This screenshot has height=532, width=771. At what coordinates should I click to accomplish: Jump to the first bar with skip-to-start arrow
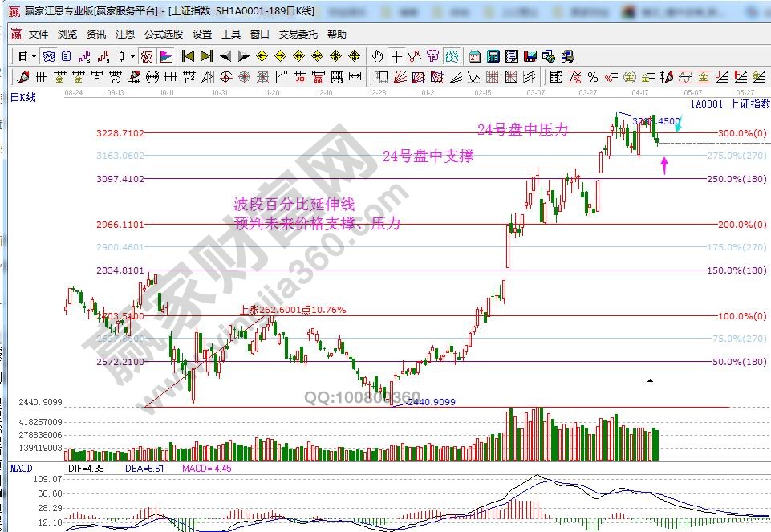tap(188, 56)
